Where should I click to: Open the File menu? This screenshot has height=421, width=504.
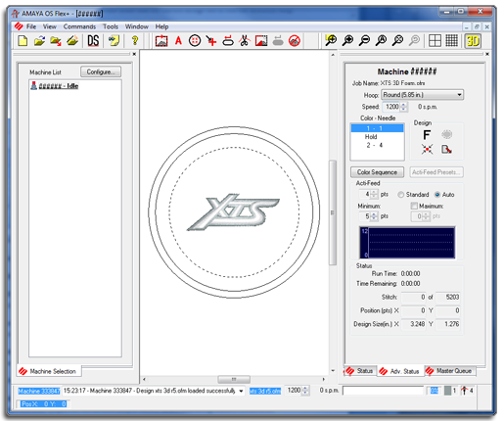(x=31, y=26)
